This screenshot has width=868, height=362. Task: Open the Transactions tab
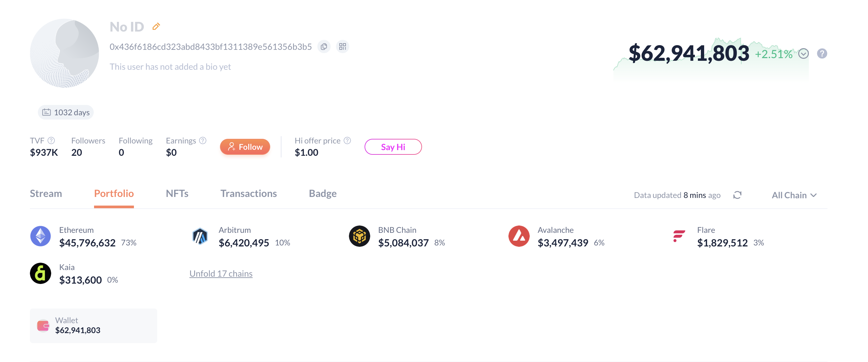248,193
